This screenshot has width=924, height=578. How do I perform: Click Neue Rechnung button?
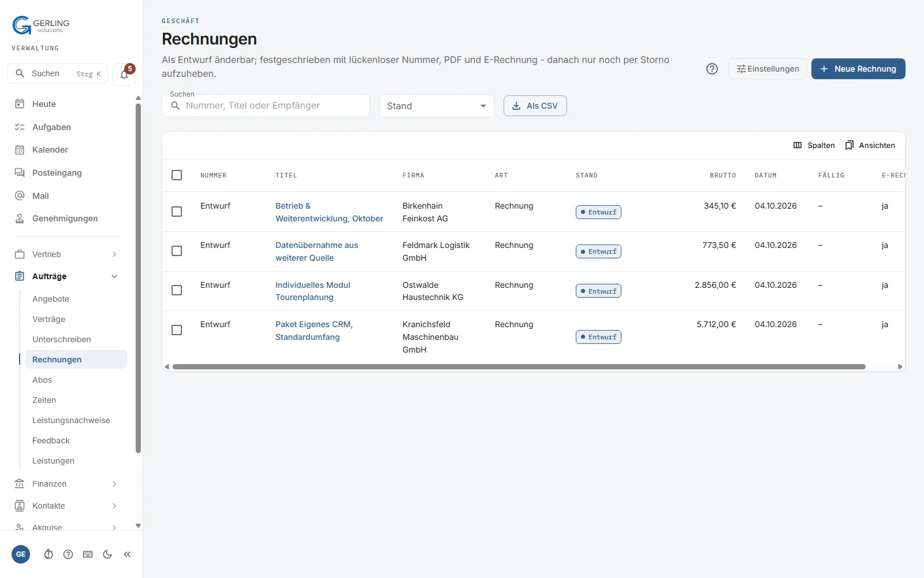858,69
